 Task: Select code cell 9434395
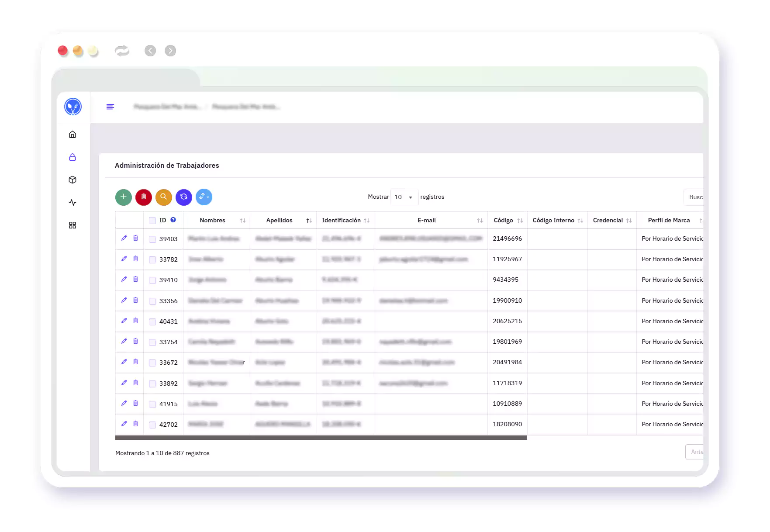tap(506, 280)
